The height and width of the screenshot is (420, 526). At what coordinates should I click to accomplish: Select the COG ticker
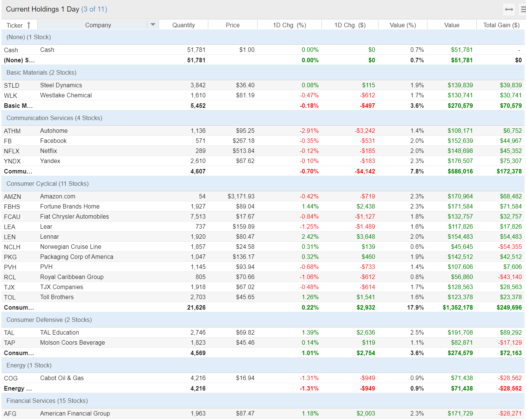coord(11,378)
